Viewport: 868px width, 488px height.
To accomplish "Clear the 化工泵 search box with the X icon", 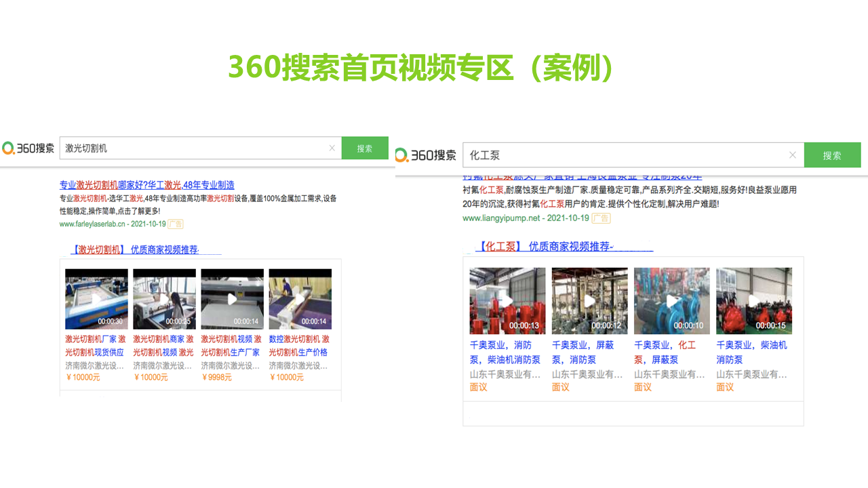I will coord(792,155).
